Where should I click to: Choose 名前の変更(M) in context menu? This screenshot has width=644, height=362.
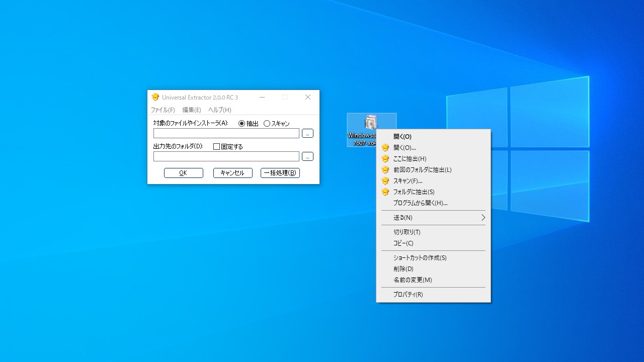tap(433, 280)
